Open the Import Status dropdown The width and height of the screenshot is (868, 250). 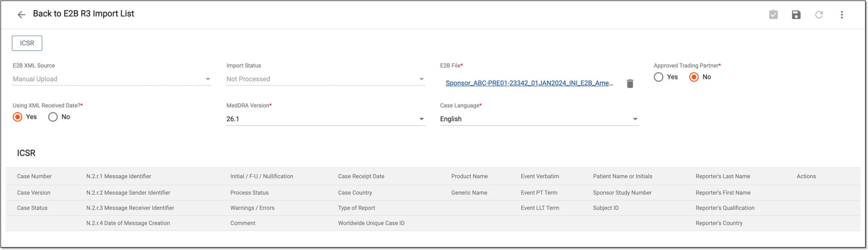click(x=325, y=79)
